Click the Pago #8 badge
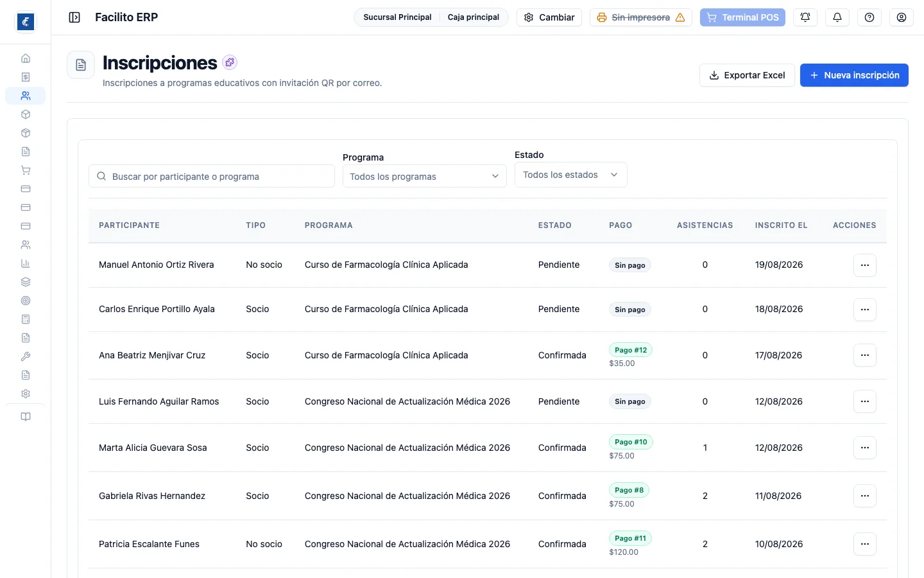Screen dimensions: 924x578 (x=629, y=490)
